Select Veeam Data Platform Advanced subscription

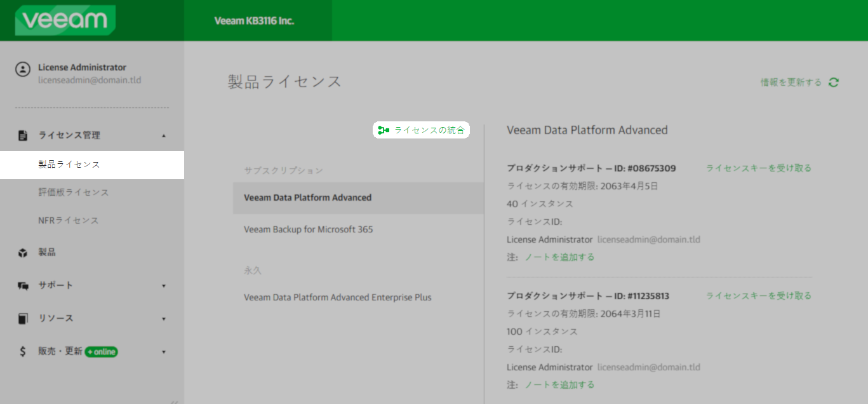tap(358, 198)
